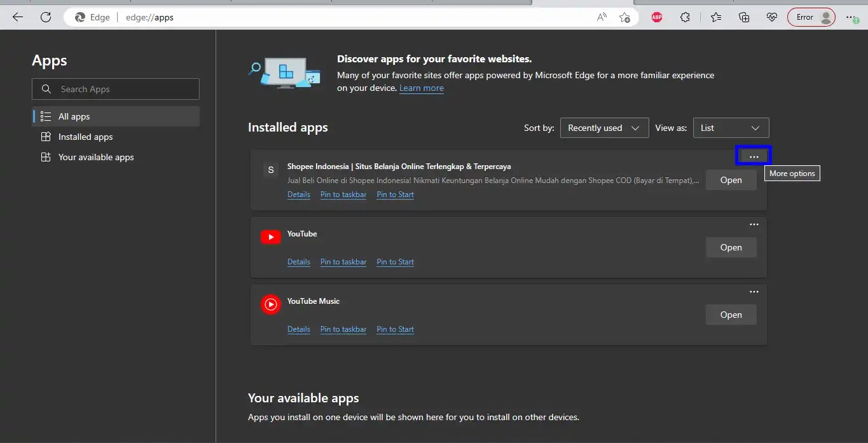Click the Shopee Indonesia app title

pyautogui.click(x=399, y=167)
